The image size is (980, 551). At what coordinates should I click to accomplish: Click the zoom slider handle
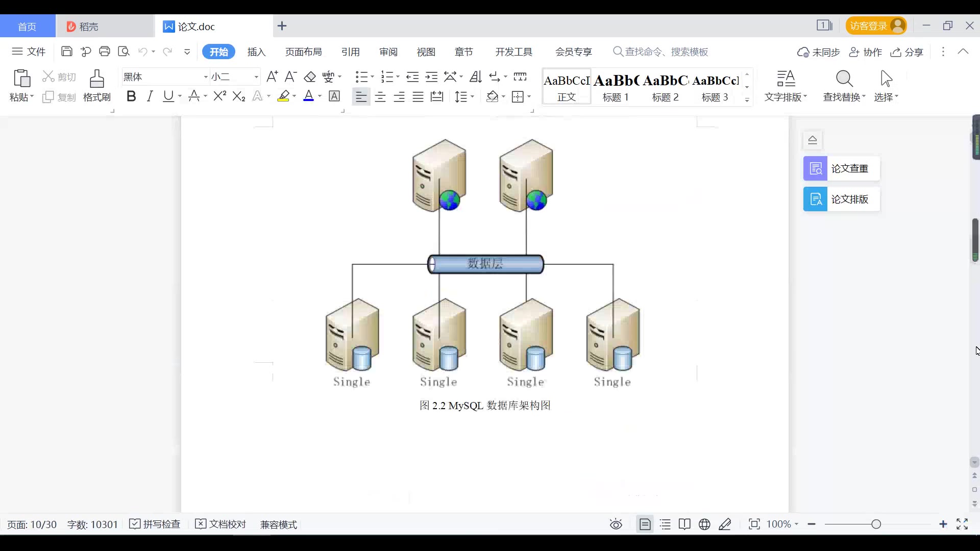876,524
